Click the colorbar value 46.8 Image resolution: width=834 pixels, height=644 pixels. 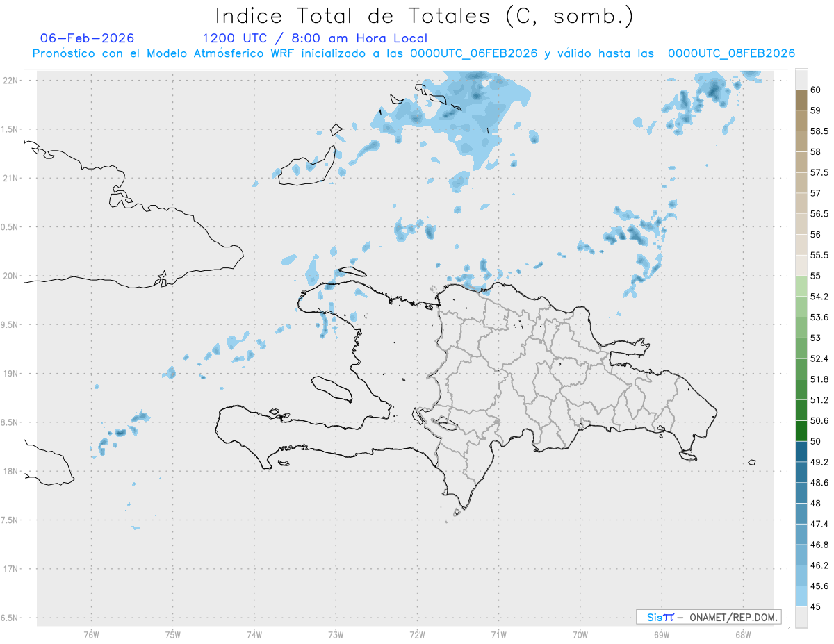tap(819, 545)
